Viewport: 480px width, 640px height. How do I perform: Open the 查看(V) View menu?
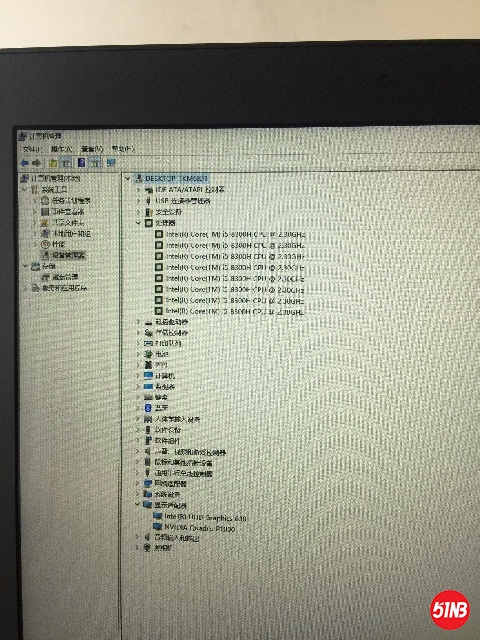92,149
